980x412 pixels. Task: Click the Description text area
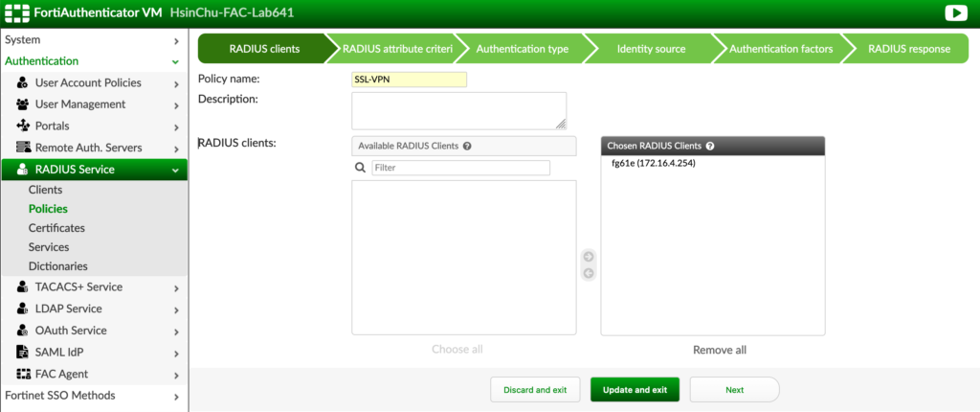point(459,111)
